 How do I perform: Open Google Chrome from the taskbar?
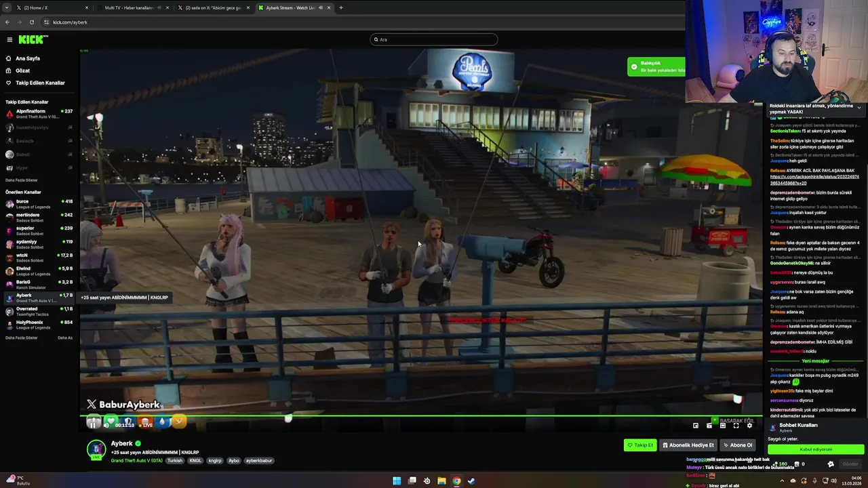pyautogui.click(x=456, y=481)
